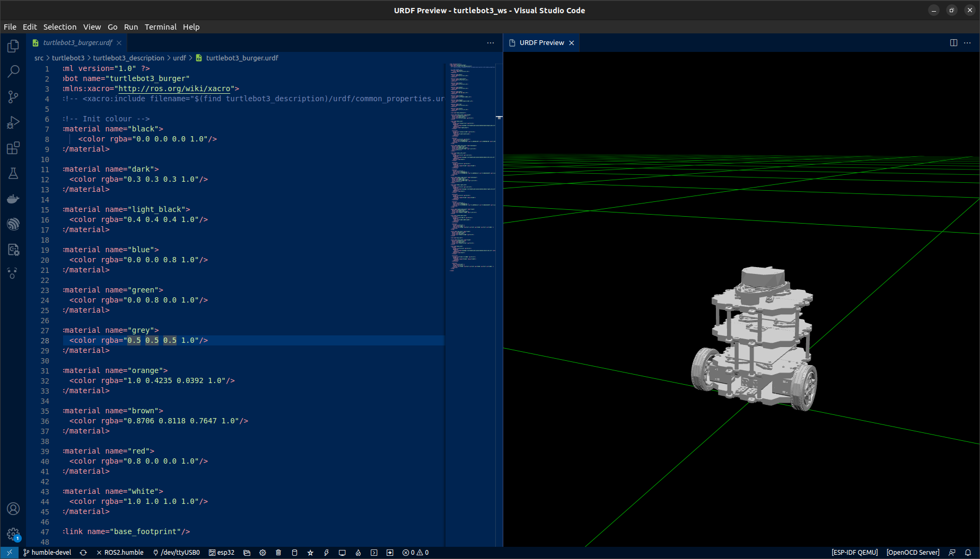This screenshot has height=559, width=980.
Task: Open the Source Control view
Action: [x=13, y=97]
